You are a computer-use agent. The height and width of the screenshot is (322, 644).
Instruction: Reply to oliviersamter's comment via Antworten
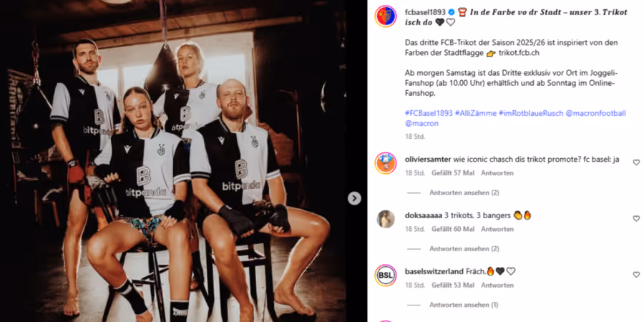click(x=497, y=173)
